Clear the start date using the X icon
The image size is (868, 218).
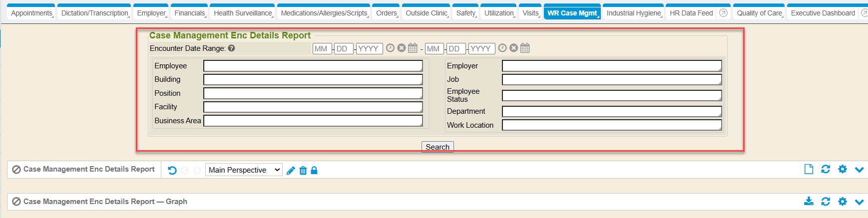click(401, 48)
